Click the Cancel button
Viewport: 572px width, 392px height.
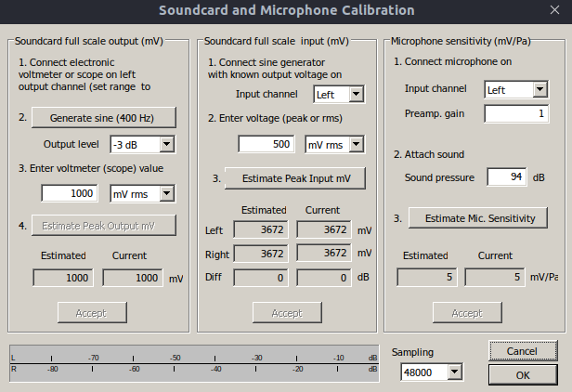pos(523,351)
